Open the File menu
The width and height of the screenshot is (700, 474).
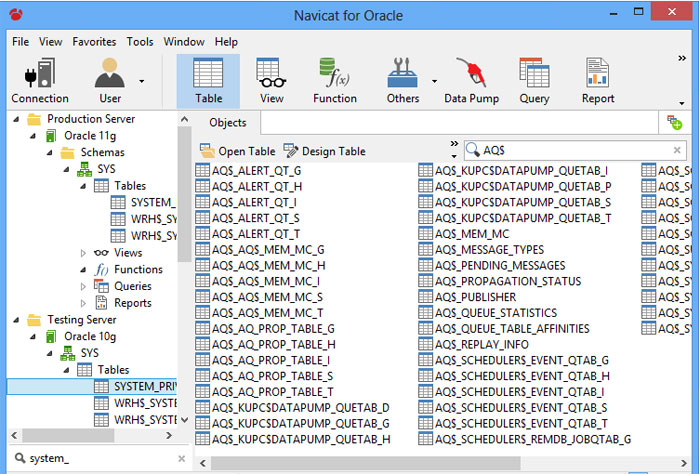coord(21,42)
